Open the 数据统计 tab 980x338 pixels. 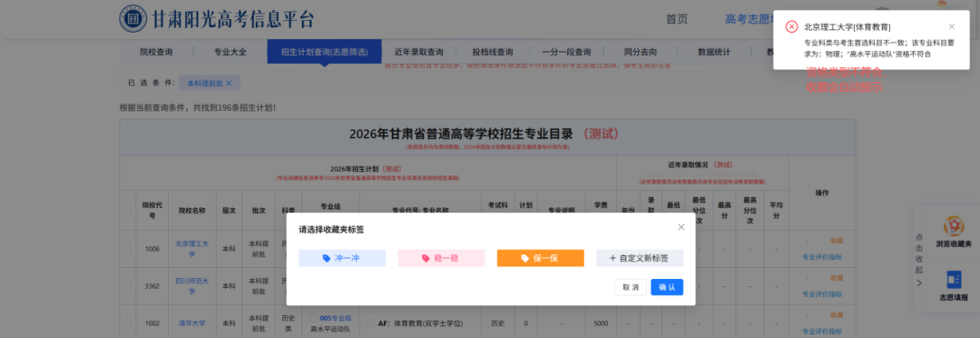click(x=714, y=52)
